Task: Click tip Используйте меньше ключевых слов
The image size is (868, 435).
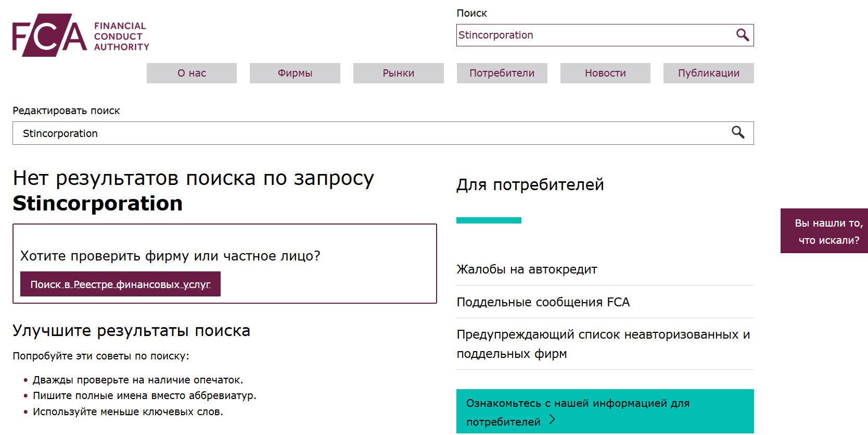Action: pyautogui.click(x=128, y=412)
